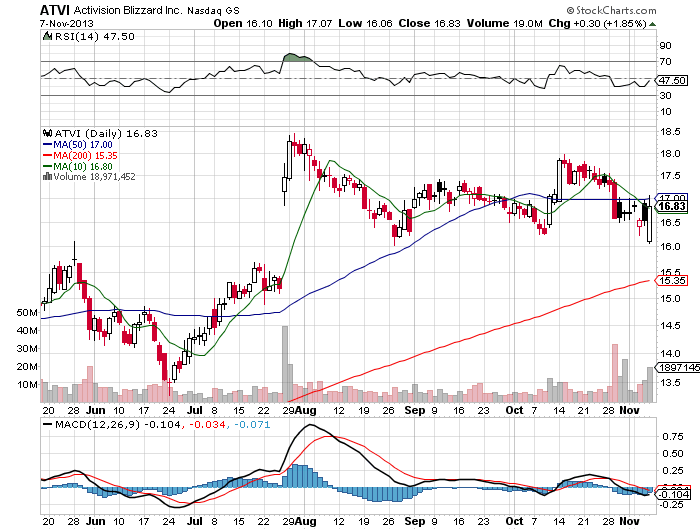Click the MACD axis label 0.75
The width and height of the screenshot is (700, 530).
coord(672,437)
